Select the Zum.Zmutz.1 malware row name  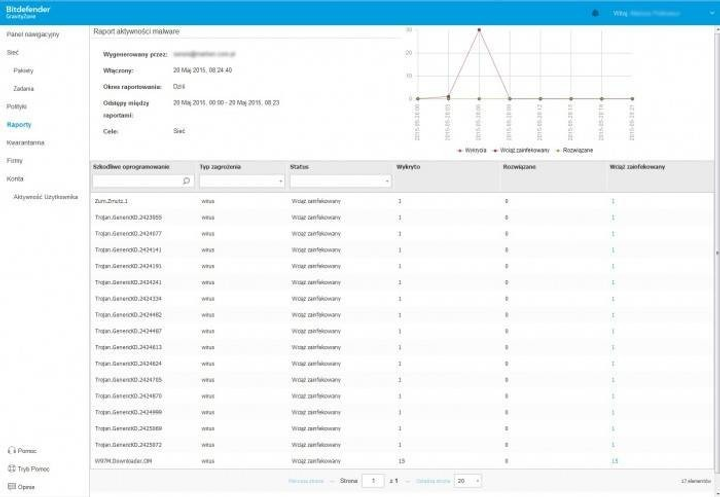pos(111,201)
